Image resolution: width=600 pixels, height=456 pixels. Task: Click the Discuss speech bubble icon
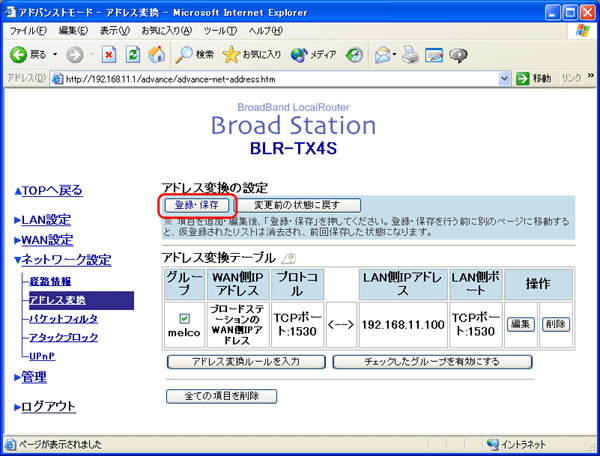458,55
